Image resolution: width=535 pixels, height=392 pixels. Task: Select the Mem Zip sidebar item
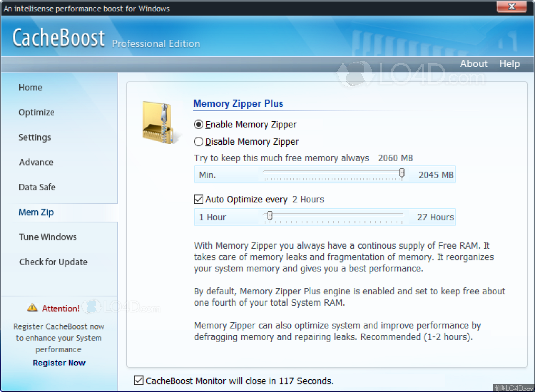click(36, 212)
